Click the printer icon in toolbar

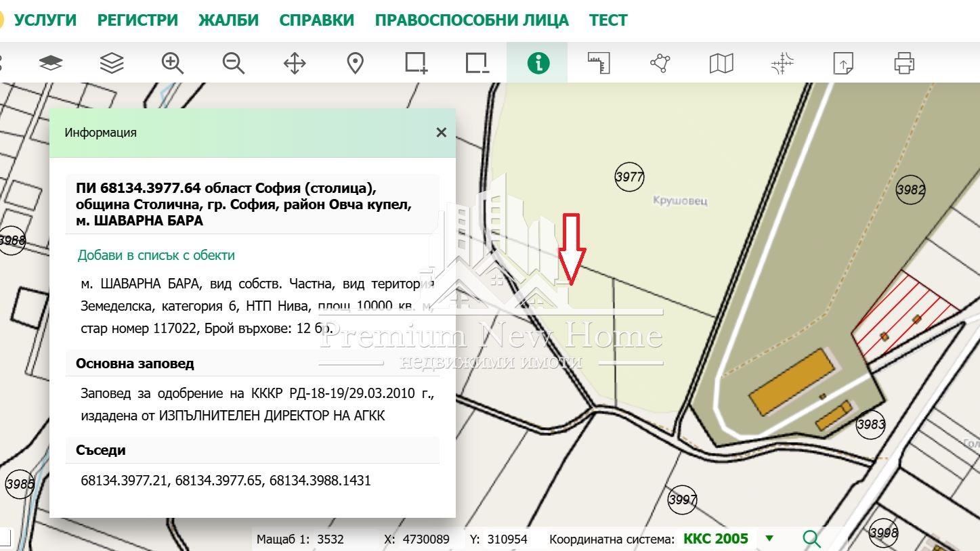pos(904,63)
